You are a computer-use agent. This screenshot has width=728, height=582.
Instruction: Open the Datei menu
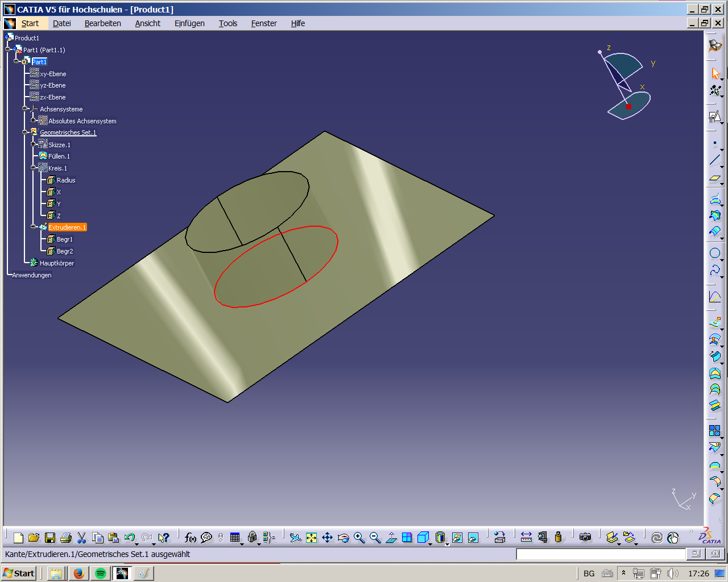point(62,23)
